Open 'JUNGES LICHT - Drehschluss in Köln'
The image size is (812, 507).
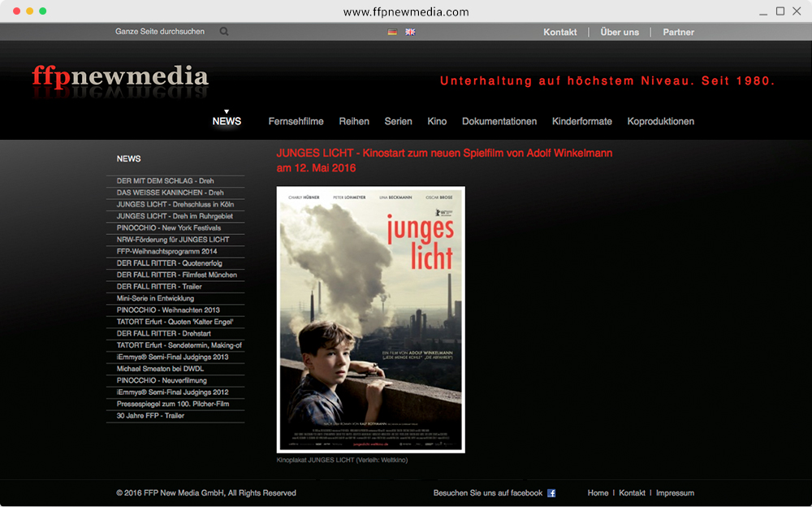pos(175,204)
